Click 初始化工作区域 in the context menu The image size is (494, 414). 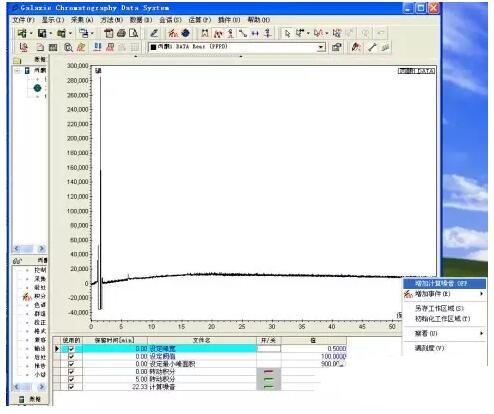pyautogui.click(x=442, y=319)
